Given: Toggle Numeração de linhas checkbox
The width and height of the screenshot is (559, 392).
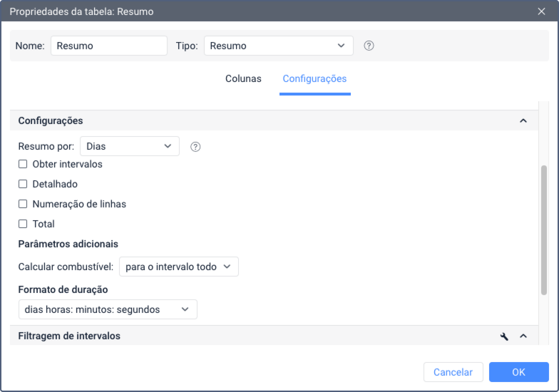Looking at the screenshot, I should (23, 205).
